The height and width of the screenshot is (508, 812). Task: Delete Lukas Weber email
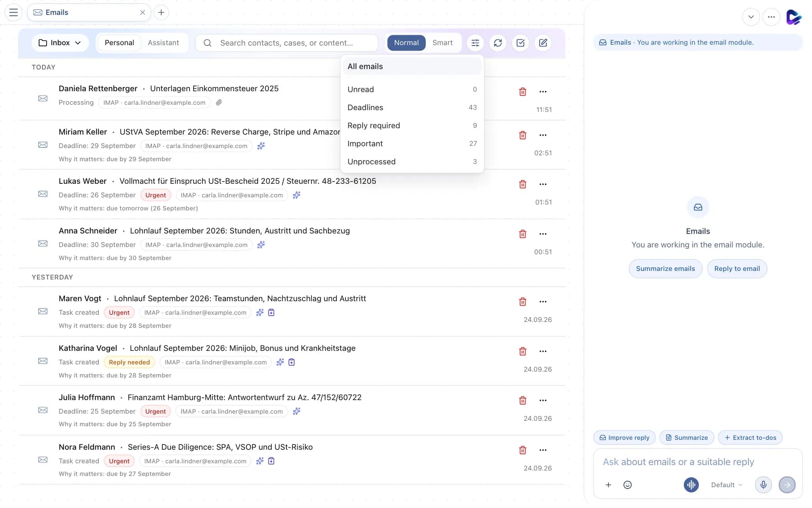[522, 184]
